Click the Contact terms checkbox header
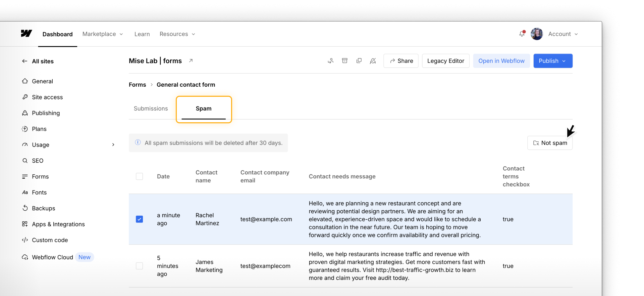This screenshot has width=644, height=296. point(516,176)
